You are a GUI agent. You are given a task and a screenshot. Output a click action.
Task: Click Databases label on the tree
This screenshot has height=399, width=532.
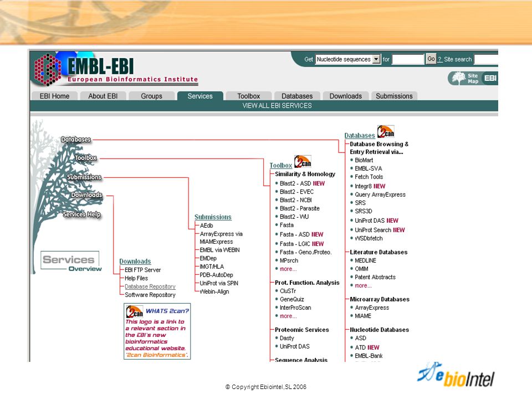(76, 140)
